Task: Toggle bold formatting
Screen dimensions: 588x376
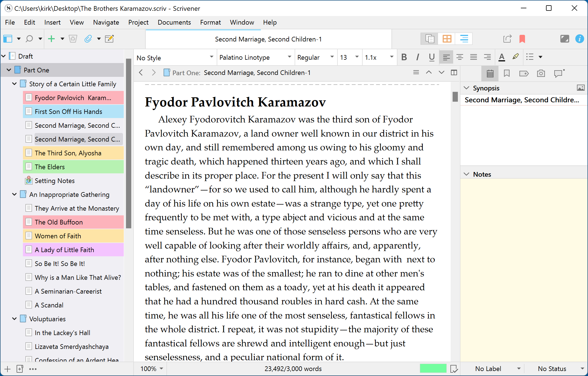Action: point(404,57)
